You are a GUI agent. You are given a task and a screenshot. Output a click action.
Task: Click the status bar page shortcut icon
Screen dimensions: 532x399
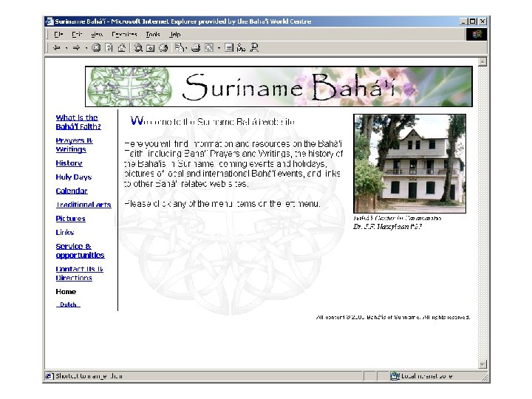point(50,376)
